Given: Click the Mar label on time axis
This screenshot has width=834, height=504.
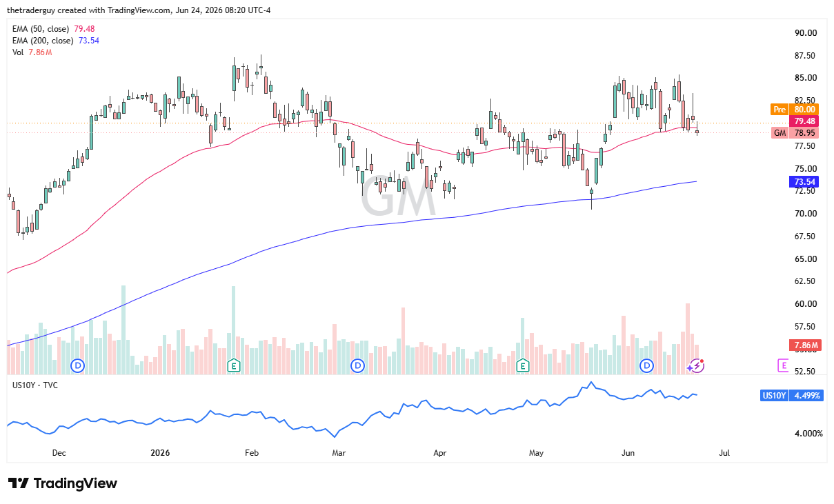Looking at the screenshot, I should 338,453.
